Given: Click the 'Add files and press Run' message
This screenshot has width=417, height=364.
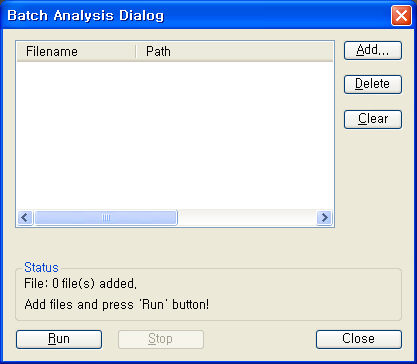Looking at the screenshot, I should (117, 304).
